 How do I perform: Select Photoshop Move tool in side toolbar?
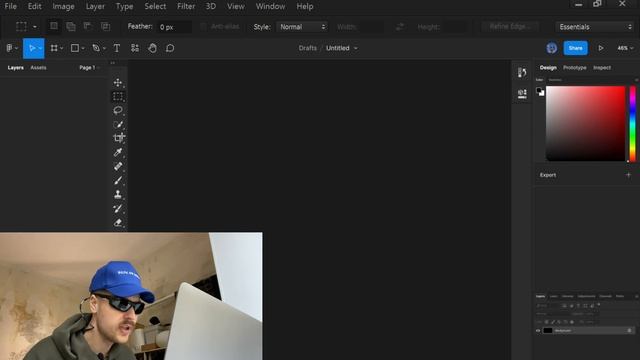tap(118, 83)
